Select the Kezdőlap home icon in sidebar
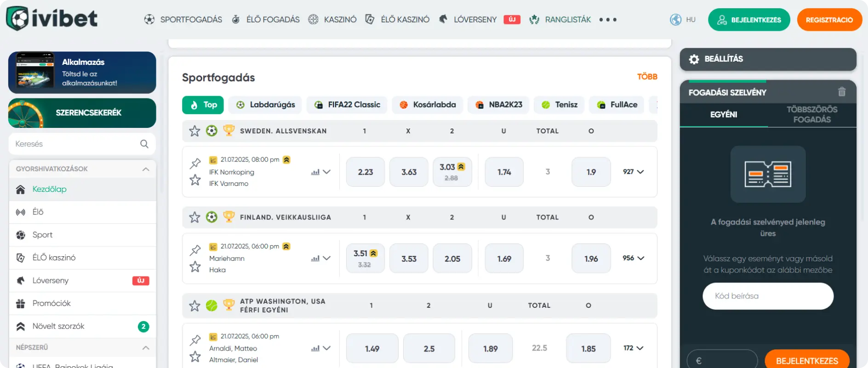 tap(19, 189)
